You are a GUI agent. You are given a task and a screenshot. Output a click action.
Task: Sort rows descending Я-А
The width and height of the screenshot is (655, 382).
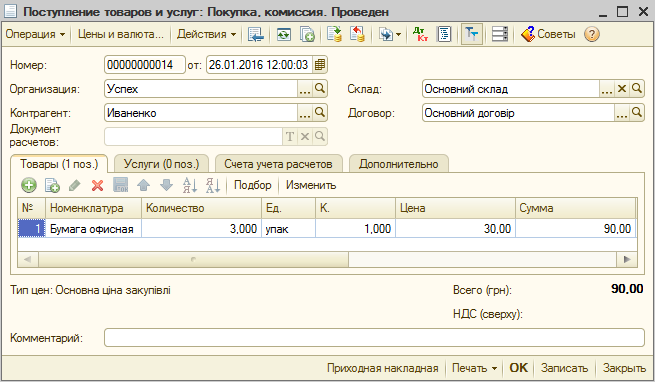(x=213, y=185)
